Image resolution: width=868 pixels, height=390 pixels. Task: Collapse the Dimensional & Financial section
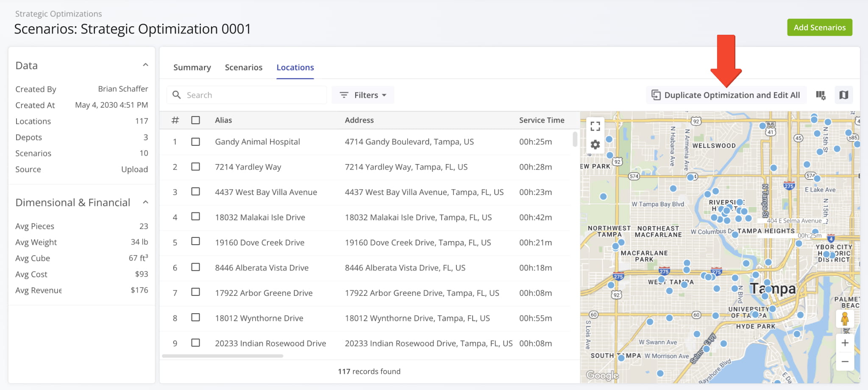tap(145, 202)
